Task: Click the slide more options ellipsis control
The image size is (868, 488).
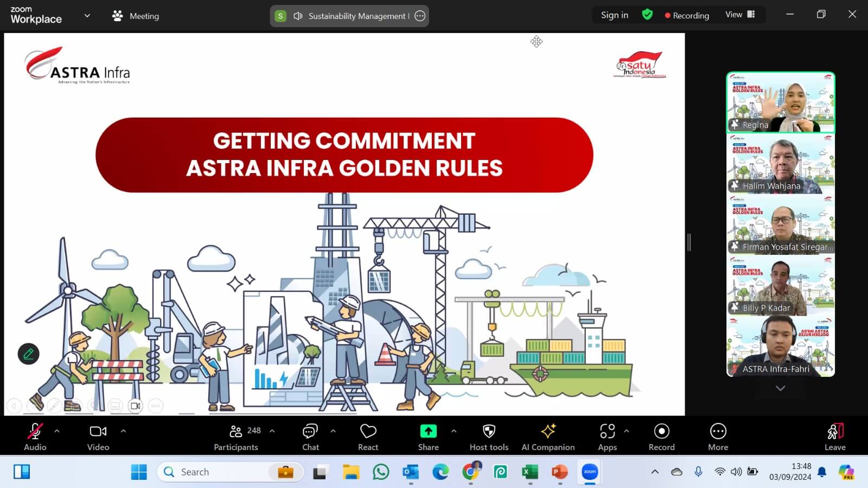Action: click(155, 406)
